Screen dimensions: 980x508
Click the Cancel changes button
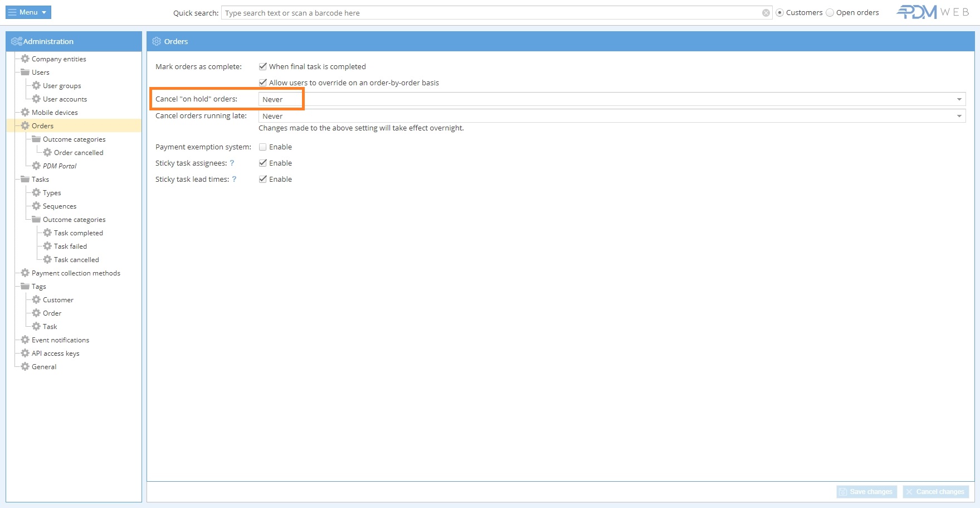[x=935, y=492]
